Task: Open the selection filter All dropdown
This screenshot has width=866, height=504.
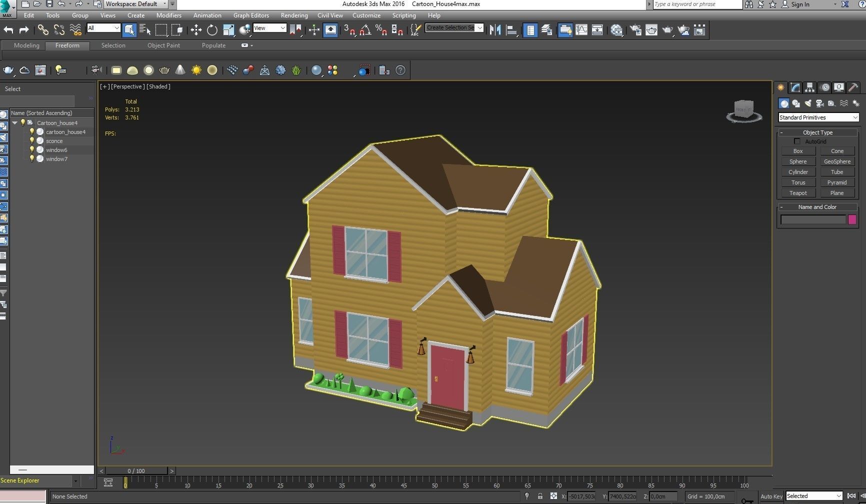Action: pos(103,28)
